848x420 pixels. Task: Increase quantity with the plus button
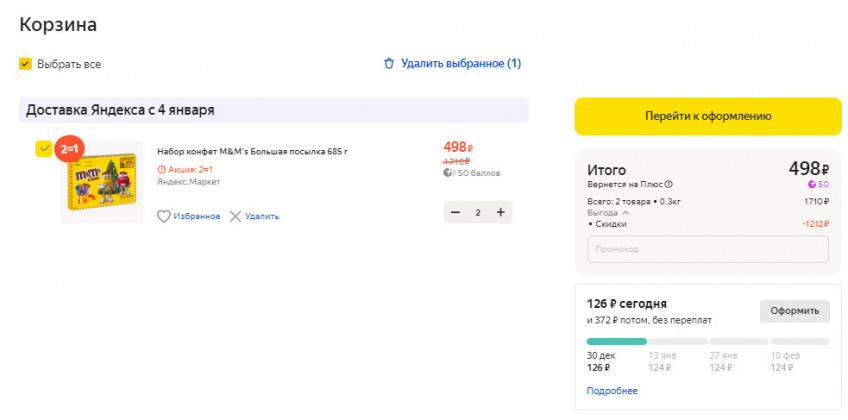(500, 212)
